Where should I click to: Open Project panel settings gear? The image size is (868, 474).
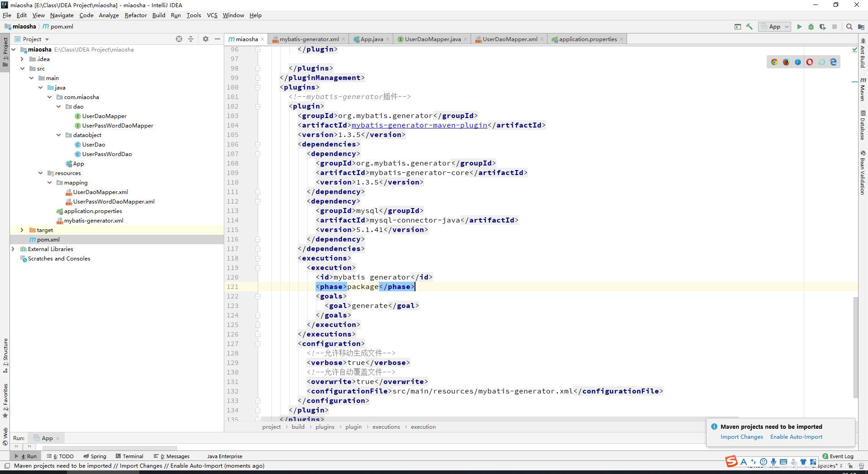pyautogui.click(x=206, y=39)
